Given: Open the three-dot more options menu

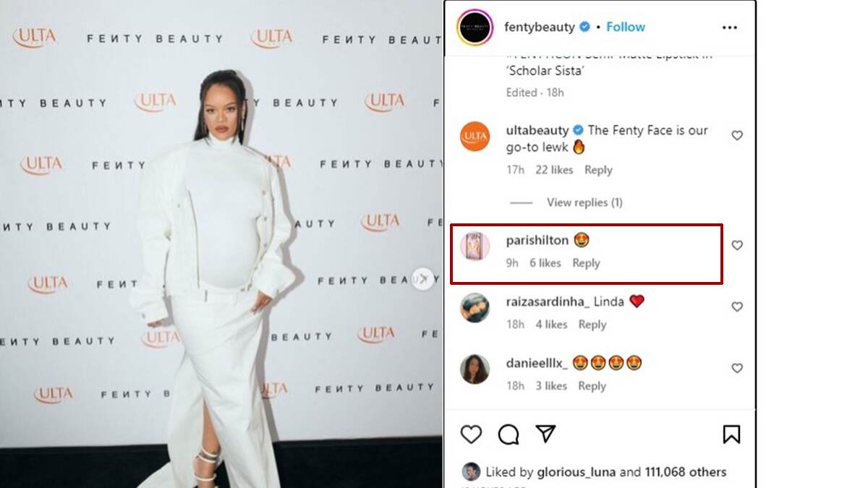Looking at the screenshot, I should 729,27.
